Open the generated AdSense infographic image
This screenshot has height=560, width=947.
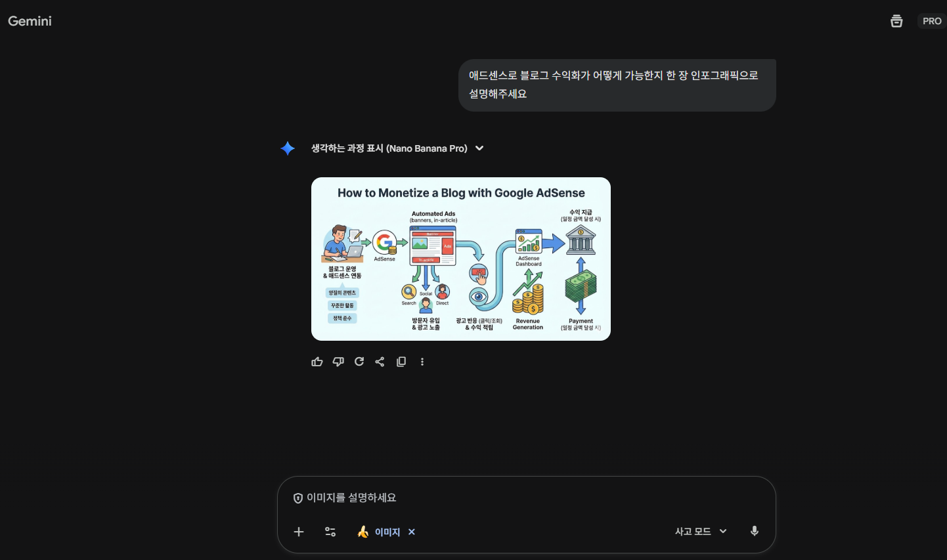461,259
